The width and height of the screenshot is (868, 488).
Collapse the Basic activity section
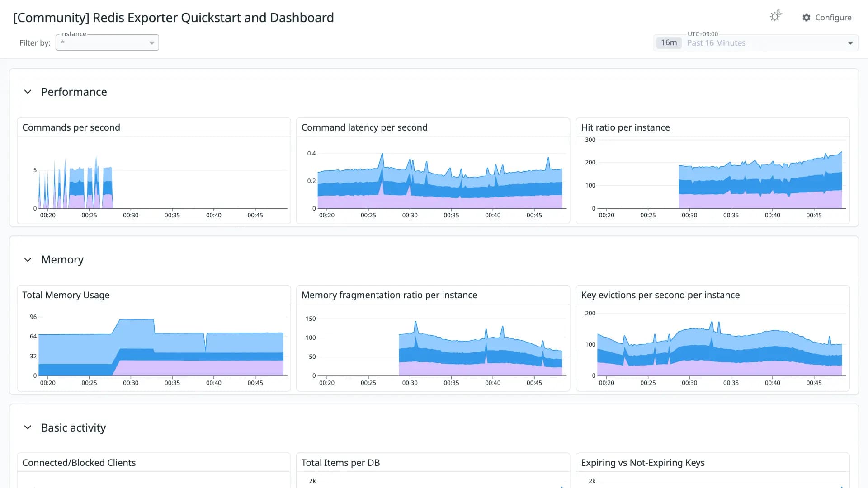[28, 427]
